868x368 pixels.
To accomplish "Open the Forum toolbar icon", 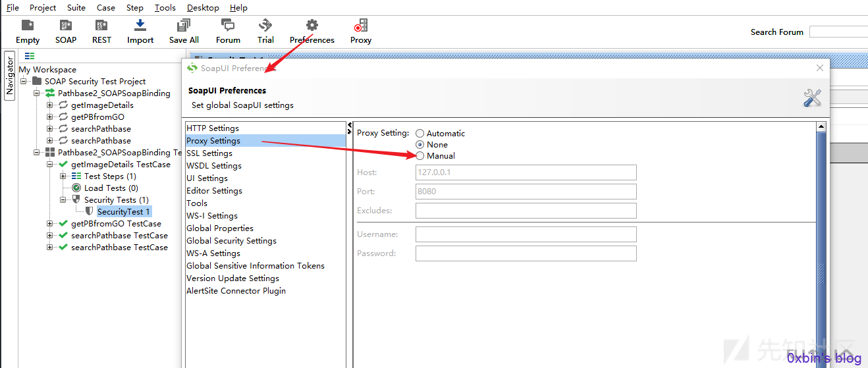I will pos(228,25).
